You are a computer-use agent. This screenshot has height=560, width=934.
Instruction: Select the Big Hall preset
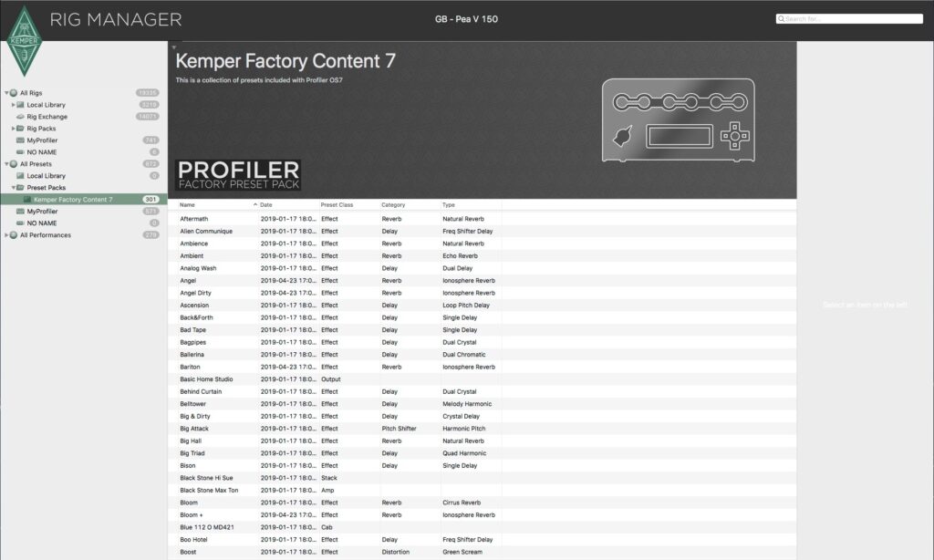coord(482,441)
